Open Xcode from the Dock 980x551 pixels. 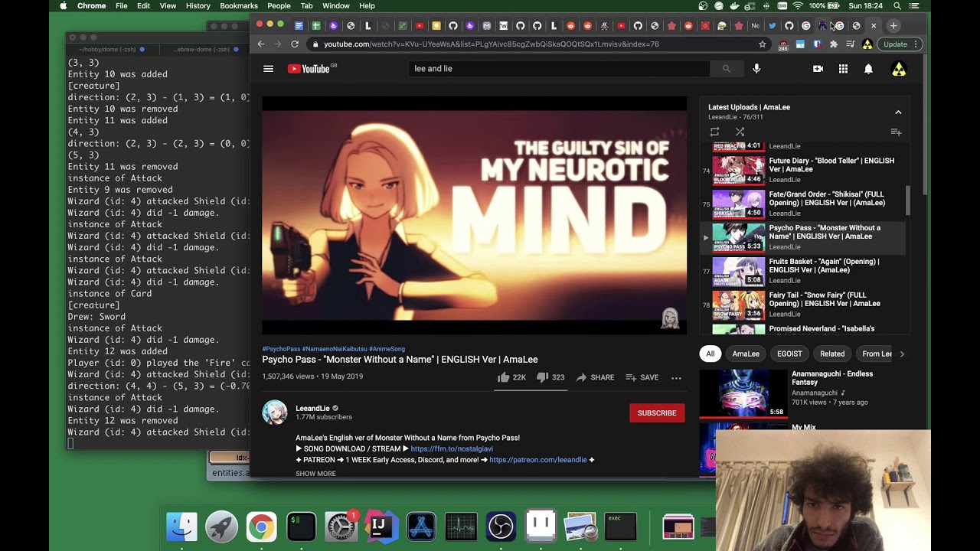pos(420,527)
